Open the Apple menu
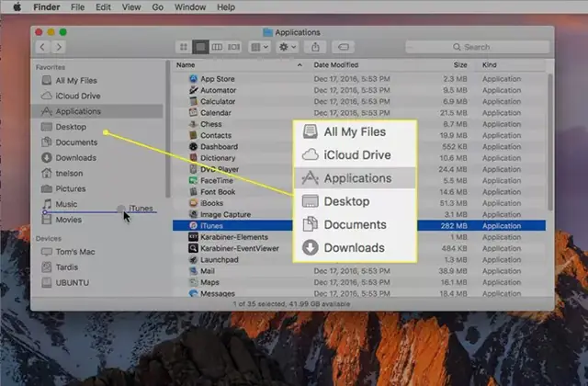Image resolution: width=588 pixels, height=386 pixels. [x=17, y=6]
